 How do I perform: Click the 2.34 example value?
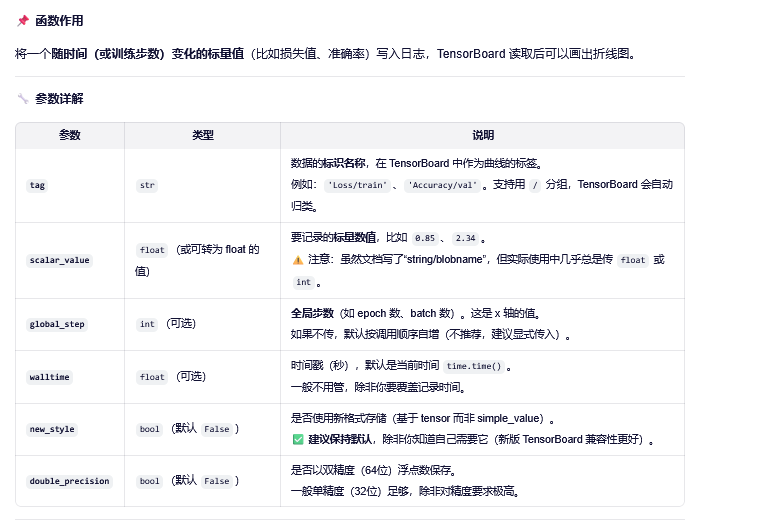(465, 238)
